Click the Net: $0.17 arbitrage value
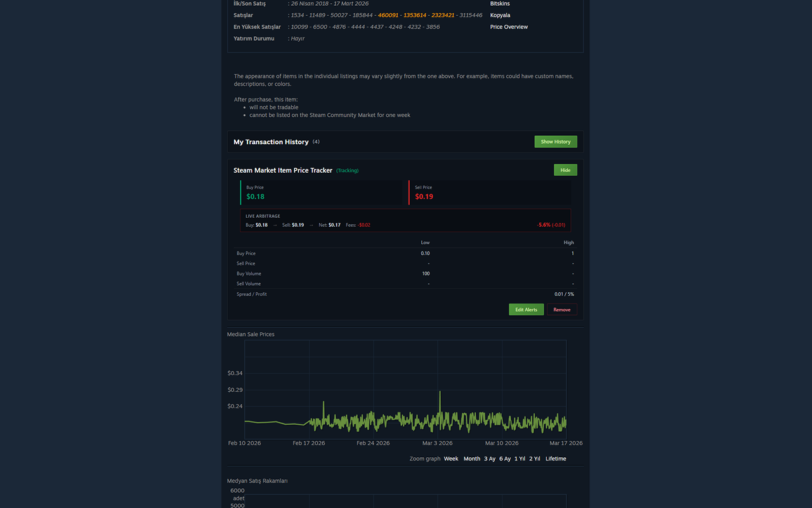 point(329,225)
